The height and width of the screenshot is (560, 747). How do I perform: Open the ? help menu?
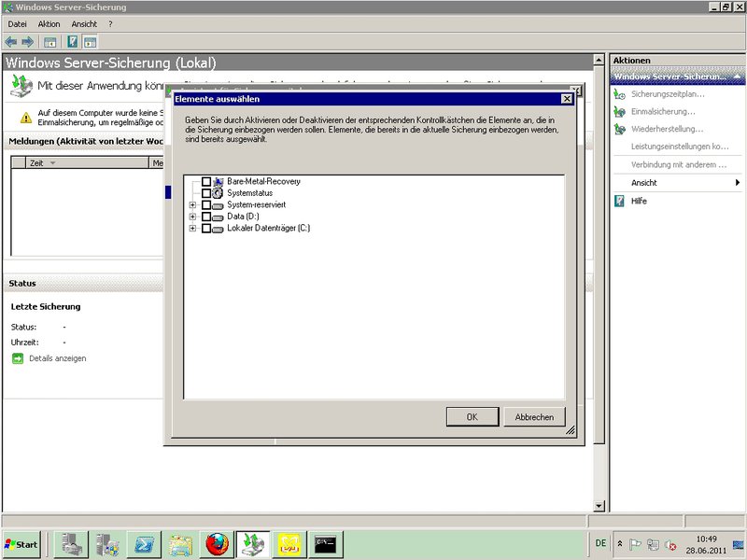(x=110, y=24)
